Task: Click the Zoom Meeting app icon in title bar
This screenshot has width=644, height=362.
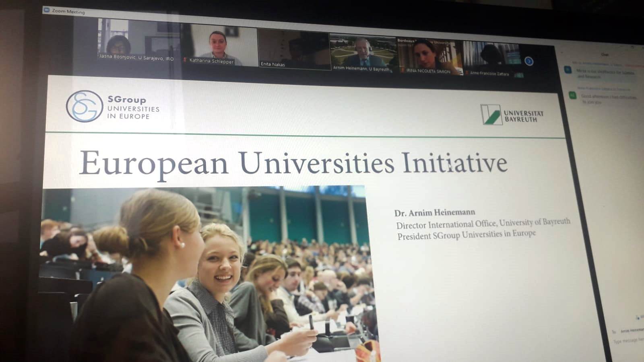Action: pyautogui.click(x=46, y=10)
